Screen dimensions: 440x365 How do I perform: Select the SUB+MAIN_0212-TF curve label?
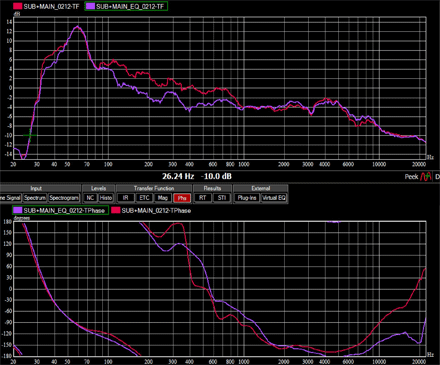51,6
